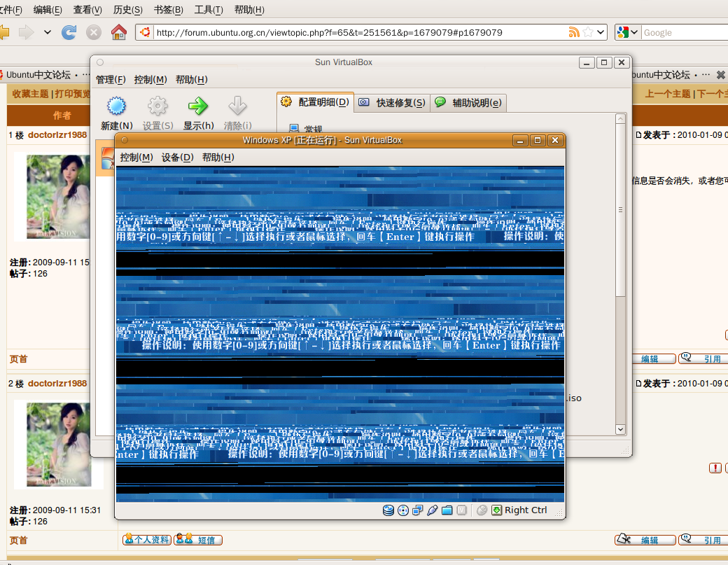This screenshot has width=728, height=565.
Task: Open the back/forward history dropdown arrow
Action: pos(48,32)
